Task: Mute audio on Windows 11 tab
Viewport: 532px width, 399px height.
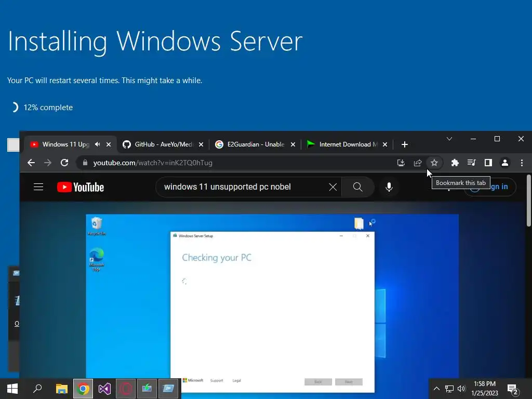Action: 98,144
